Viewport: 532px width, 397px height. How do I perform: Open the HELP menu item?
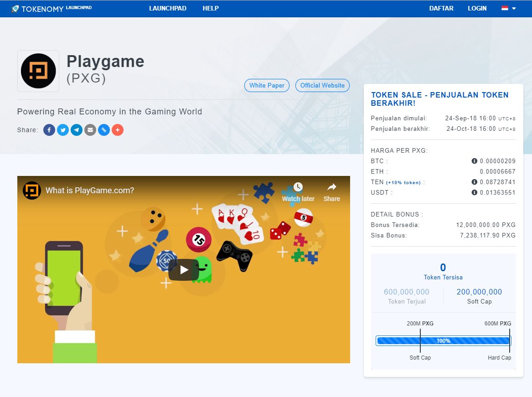point(211,8)
